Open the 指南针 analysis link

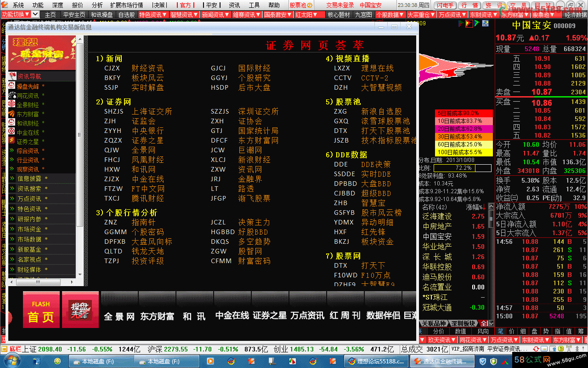pyautogui.click(x=143, y=222)
